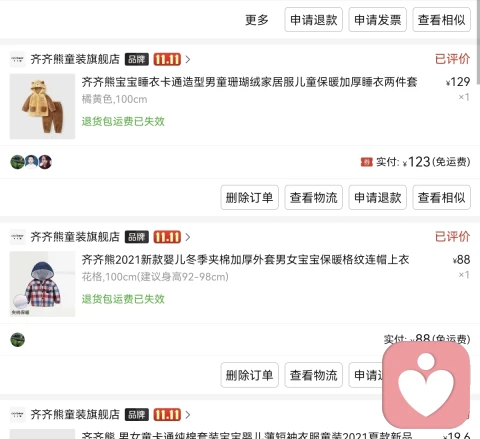The height and width of the screenshot is (439, 480).
Task: Expand third store chevron at bottom
Action: point(188,415)
